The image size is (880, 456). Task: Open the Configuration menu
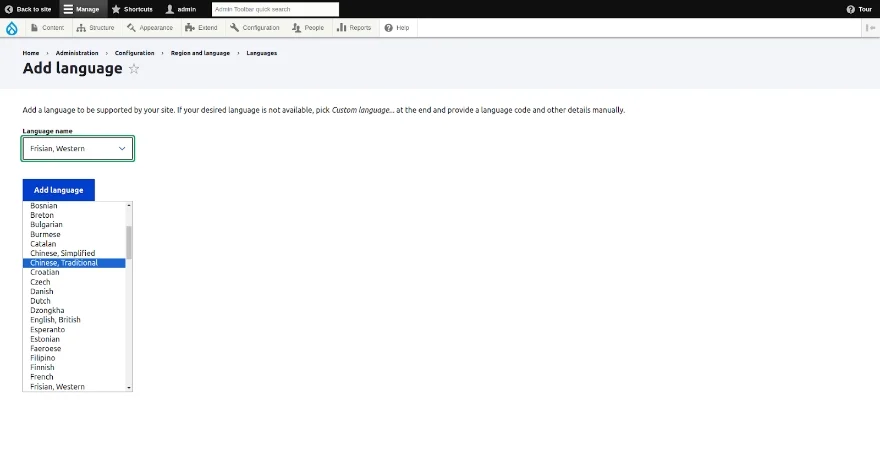coord(255,28)
